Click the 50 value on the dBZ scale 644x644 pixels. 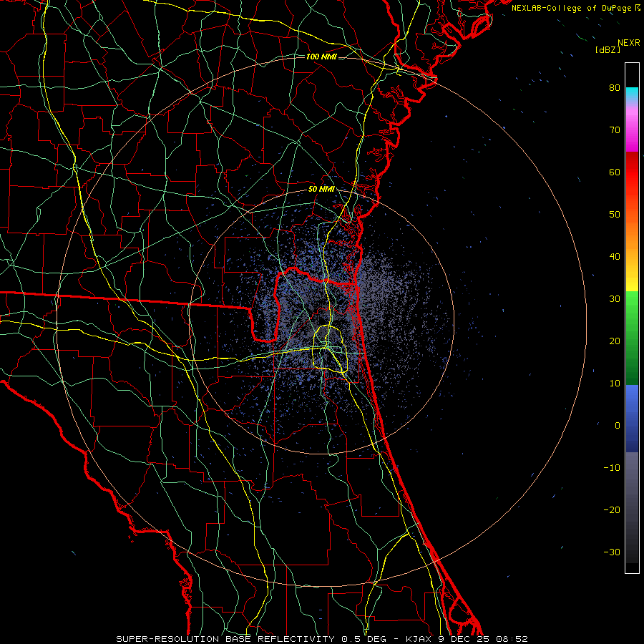coord(615,215)
